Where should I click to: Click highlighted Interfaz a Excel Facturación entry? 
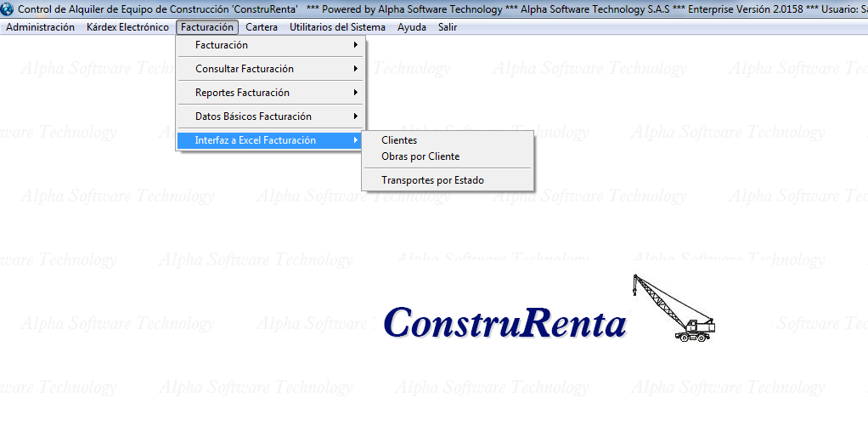click(x=255, y=140)
